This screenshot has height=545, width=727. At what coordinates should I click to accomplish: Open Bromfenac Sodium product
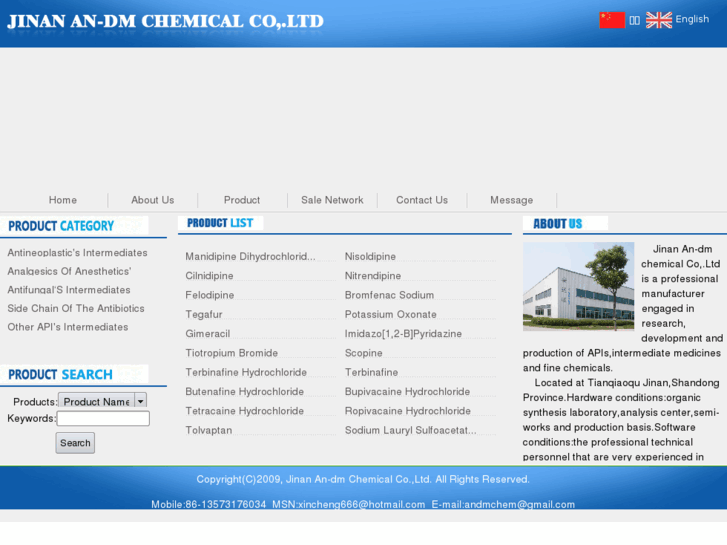tap(389, 295)
